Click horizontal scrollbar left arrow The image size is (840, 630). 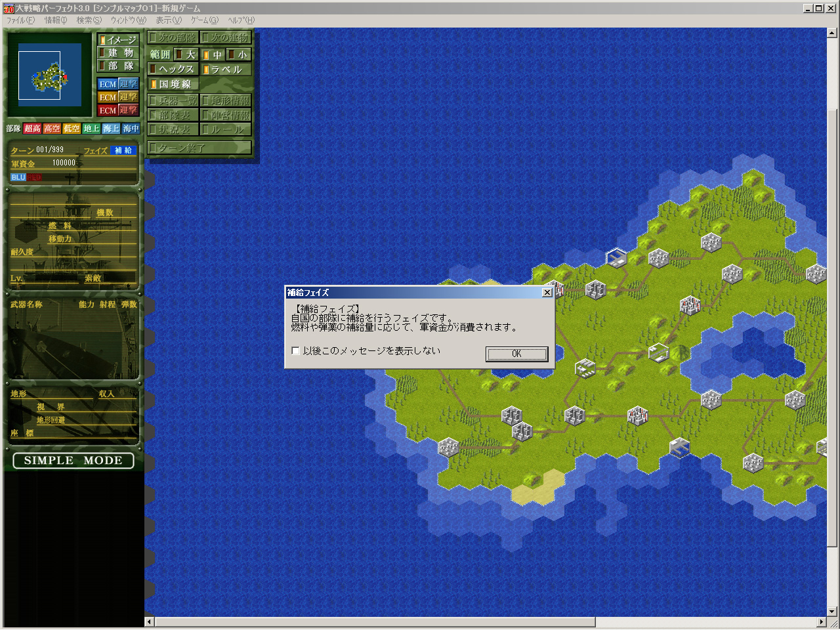149,621
